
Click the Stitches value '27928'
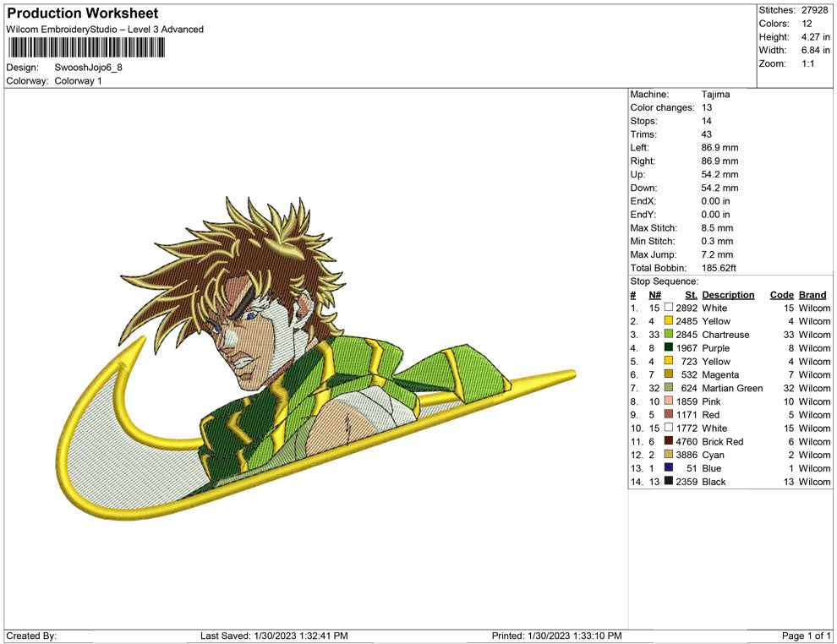(814, 10)
